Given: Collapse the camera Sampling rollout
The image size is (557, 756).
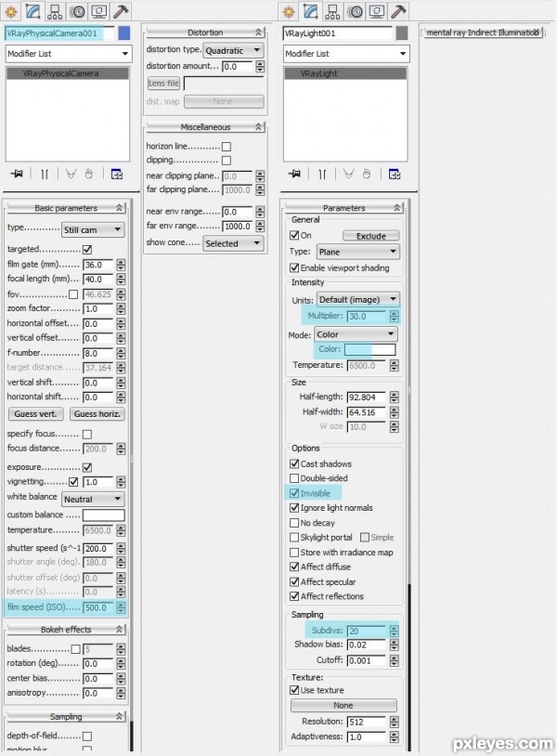Looking at the screenshot, I should click(x=66, y=716).
